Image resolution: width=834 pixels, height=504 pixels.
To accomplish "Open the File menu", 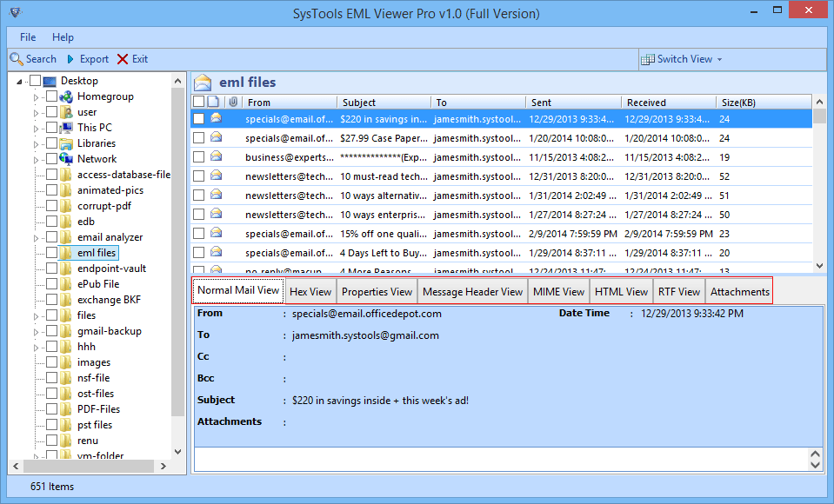I will pos(27,37).
